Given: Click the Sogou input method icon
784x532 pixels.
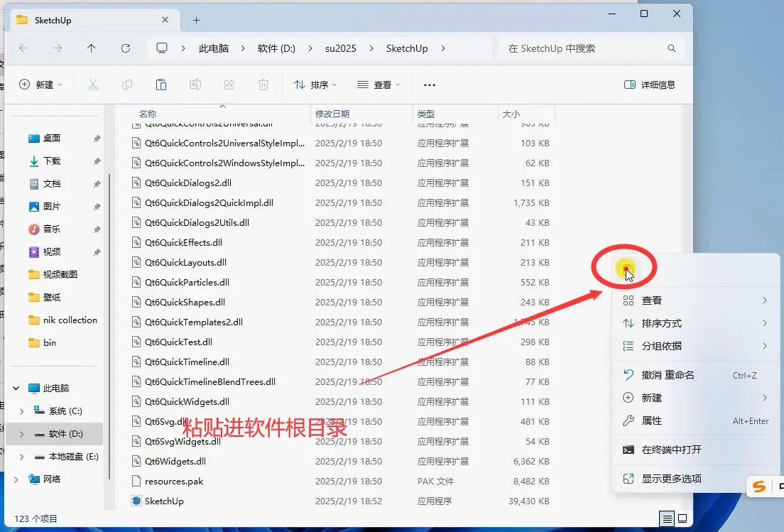Looking at the screenshot, I should click(x=759, y=487).
